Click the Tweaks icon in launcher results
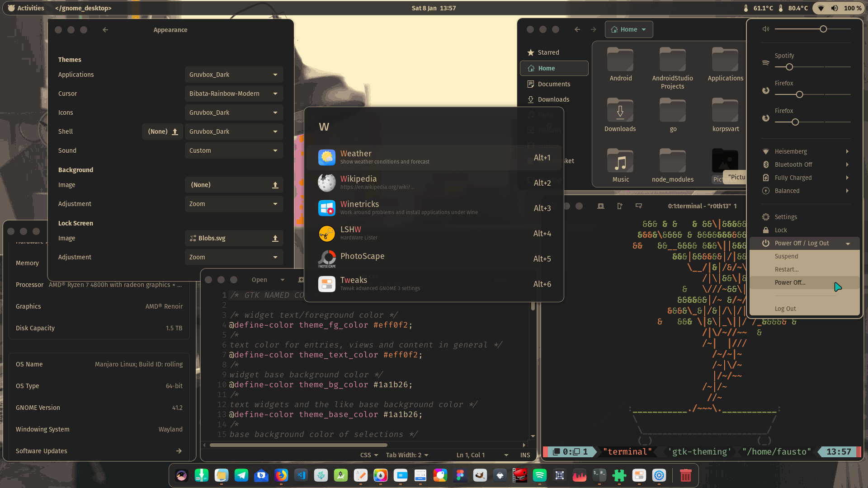868x488 pixels. pyautogui.click(x=327, y=284)
